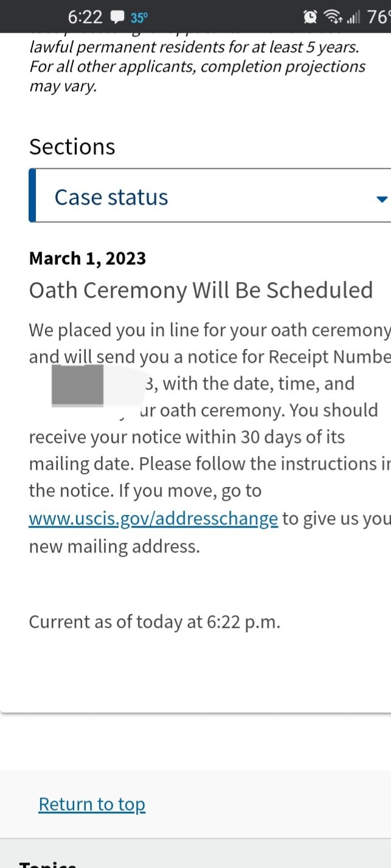Image resolution: width=391 pixels, height=868 pixels.
Task: Click the Current as of today timestamp text
Action: (x=154, y=622)
